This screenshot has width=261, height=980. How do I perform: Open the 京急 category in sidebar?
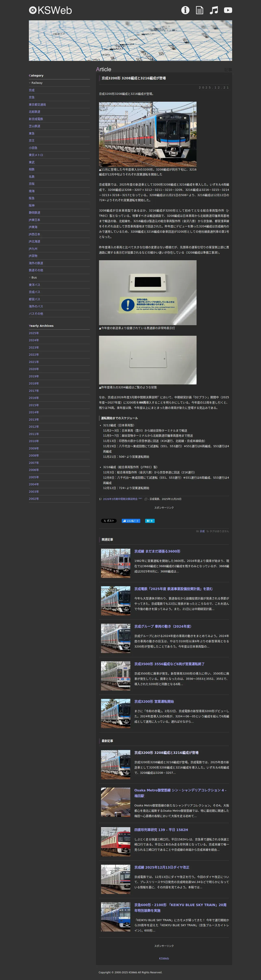coord(32,97)
